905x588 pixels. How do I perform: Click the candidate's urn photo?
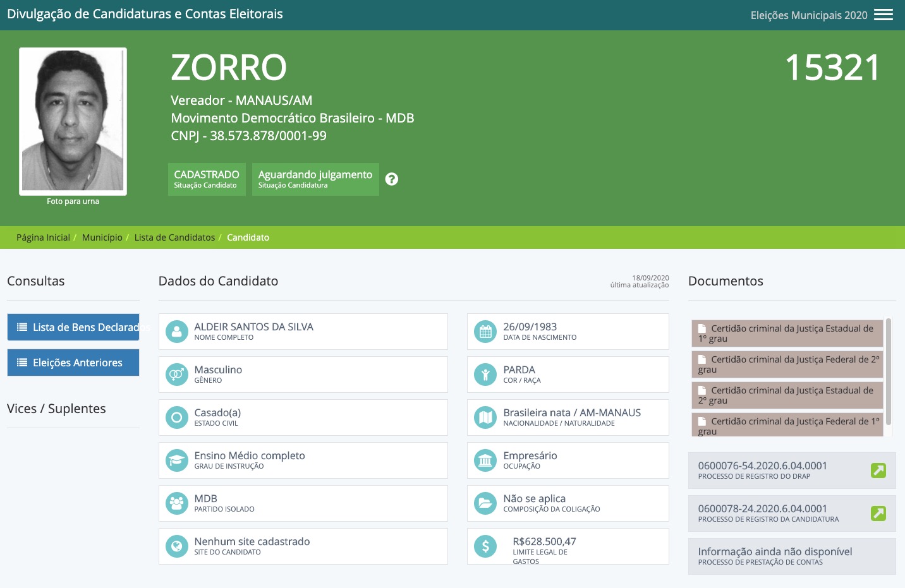(73, 121)
